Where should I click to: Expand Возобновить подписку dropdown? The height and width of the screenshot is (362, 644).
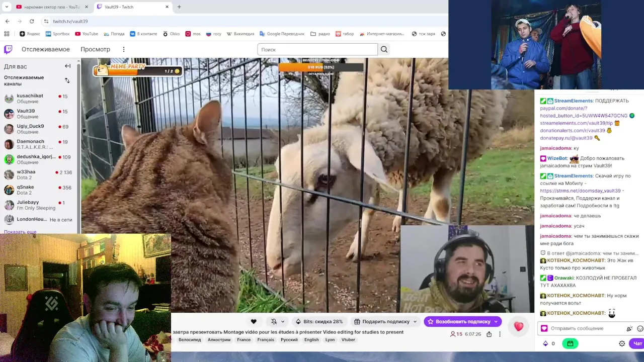click(x=496, y=322)
